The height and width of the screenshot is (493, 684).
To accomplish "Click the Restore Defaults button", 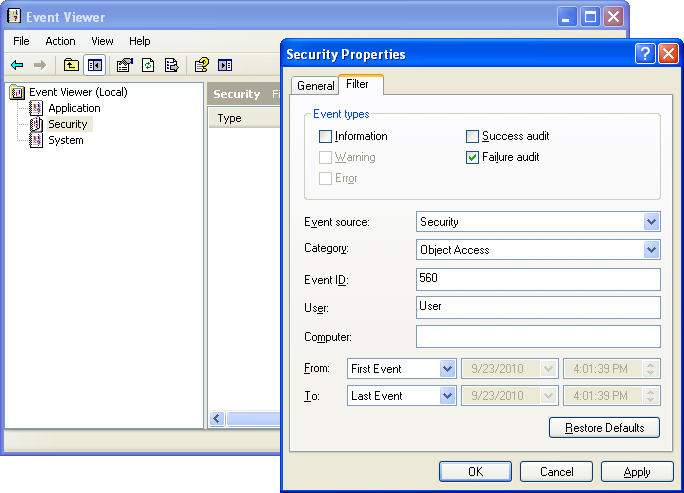I will (x=604, y=428).
